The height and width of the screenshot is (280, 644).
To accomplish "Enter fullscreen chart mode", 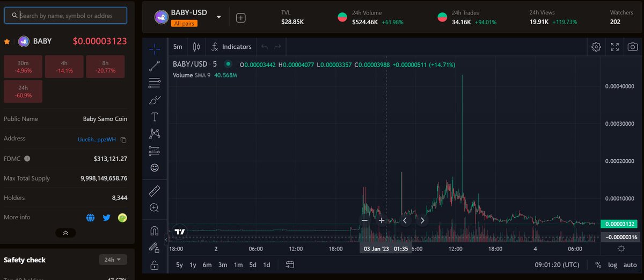I will tap(615, 47).
